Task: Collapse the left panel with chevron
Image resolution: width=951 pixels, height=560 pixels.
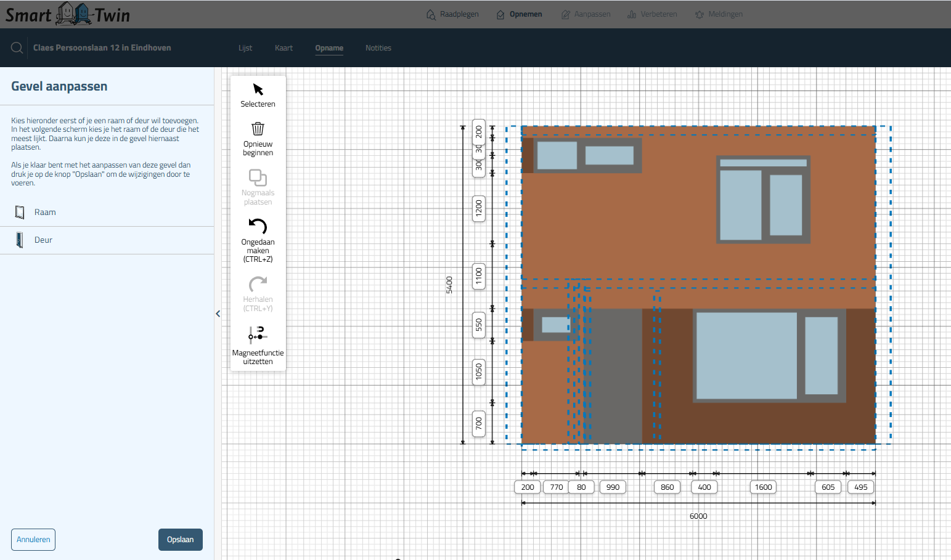Action: [x=218, y=314]
